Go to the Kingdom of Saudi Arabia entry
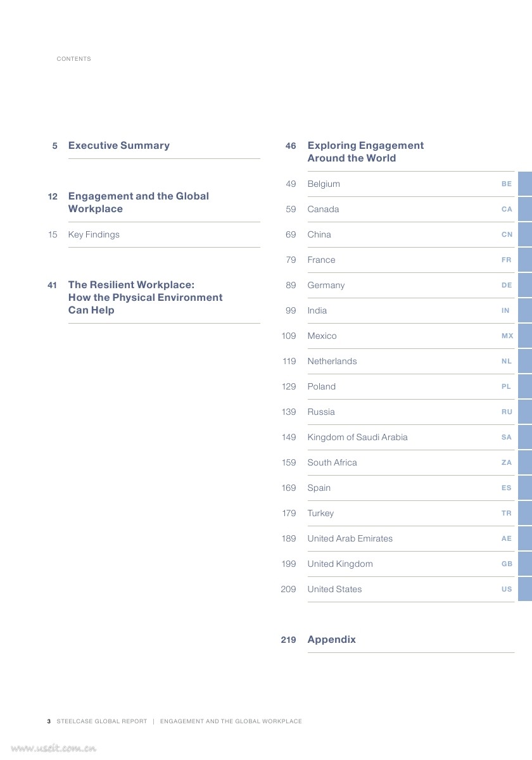The width and height of the screenshot is (532, 760). point(357,437)
